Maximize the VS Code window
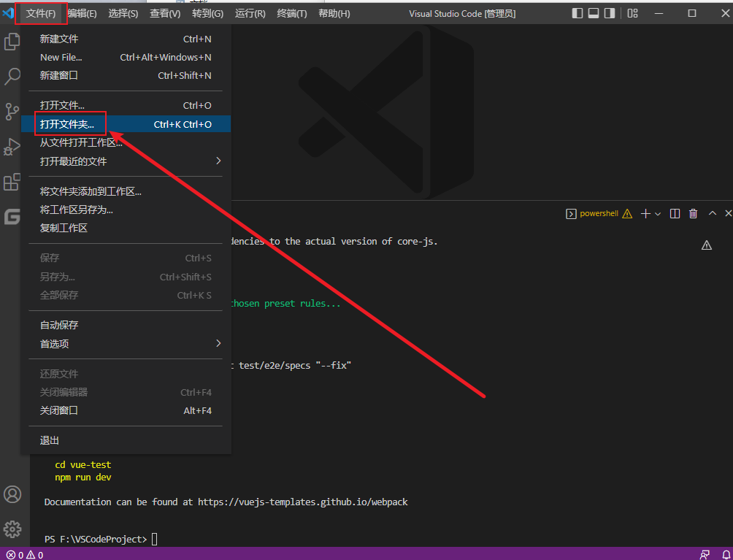733x560 pixels. [x=692, y=13]
